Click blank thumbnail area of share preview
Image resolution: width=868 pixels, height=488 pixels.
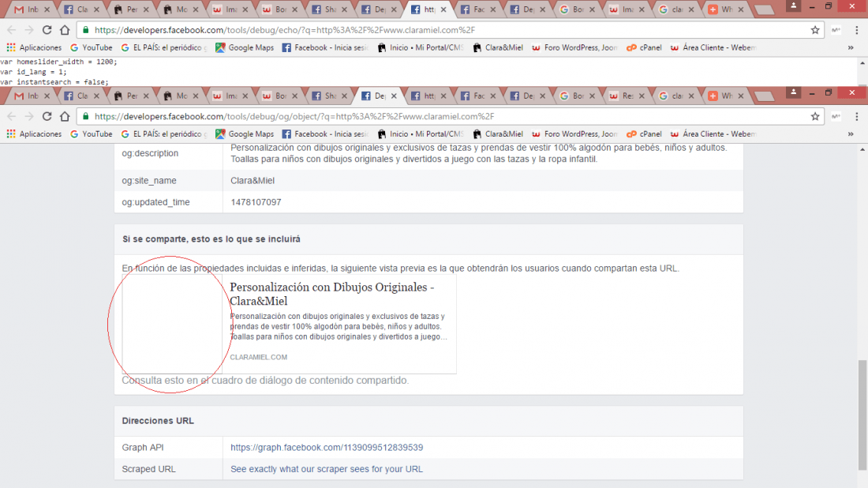coord(172,324)
